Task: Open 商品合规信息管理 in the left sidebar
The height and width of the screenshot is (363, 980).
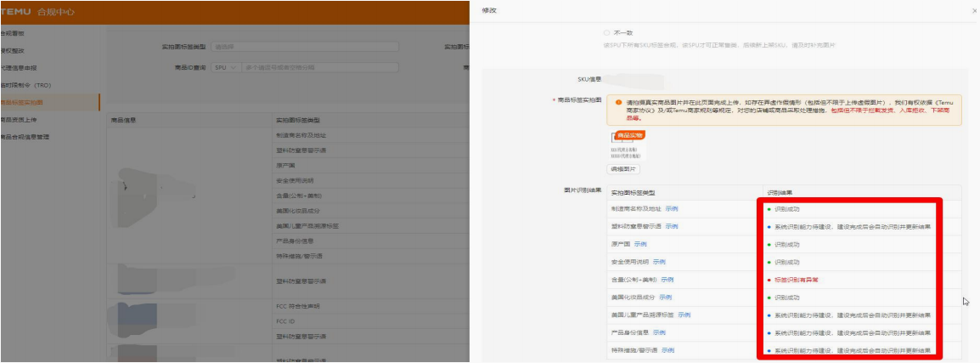Action: [x=25, y=136]
